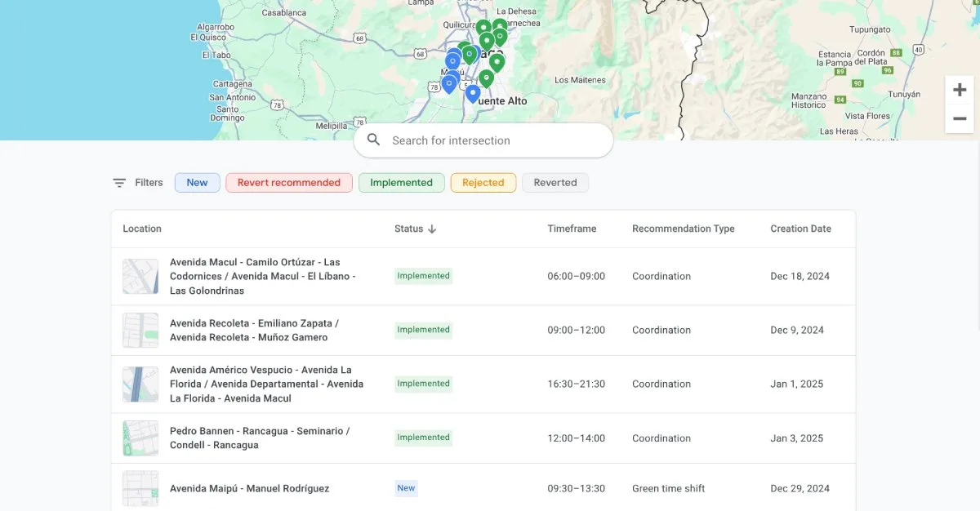Toggle the Revert recommended filter chip
980x511 pixels.
(x=288, y=183)
